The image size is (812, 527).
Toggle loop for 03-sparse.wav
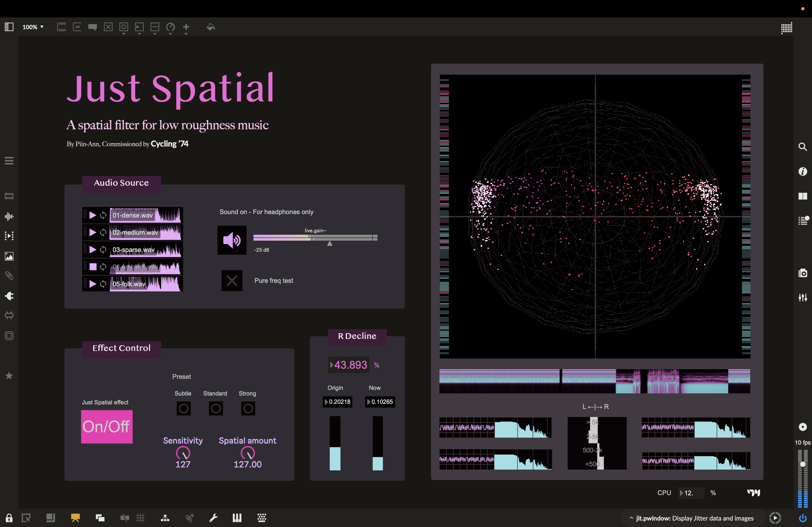[x=103, y=250]
